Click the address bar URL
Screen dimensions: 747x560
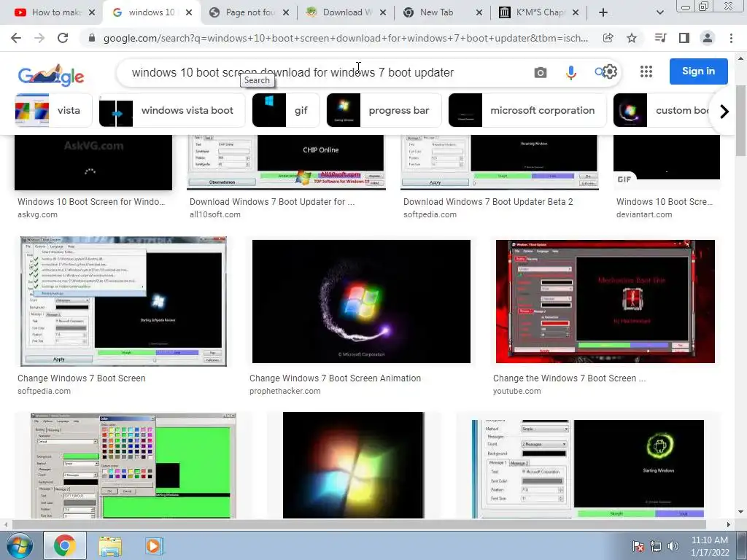pos(345,38)
